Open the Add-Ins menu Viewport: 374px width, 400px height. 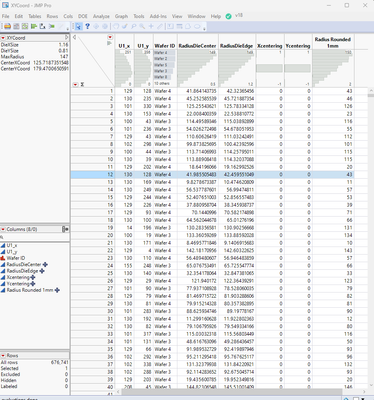(158, 16)
